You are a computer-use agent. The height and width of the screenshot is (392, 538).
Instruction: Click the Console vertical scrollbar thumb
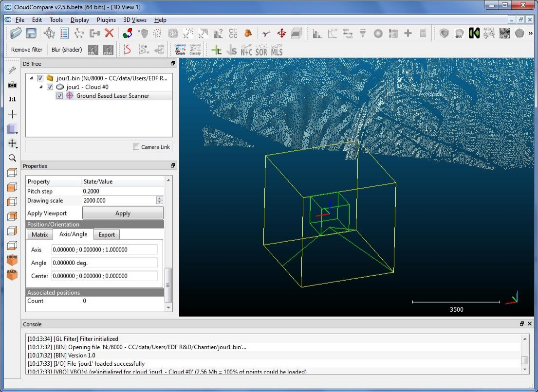click(x=524, y=360)
